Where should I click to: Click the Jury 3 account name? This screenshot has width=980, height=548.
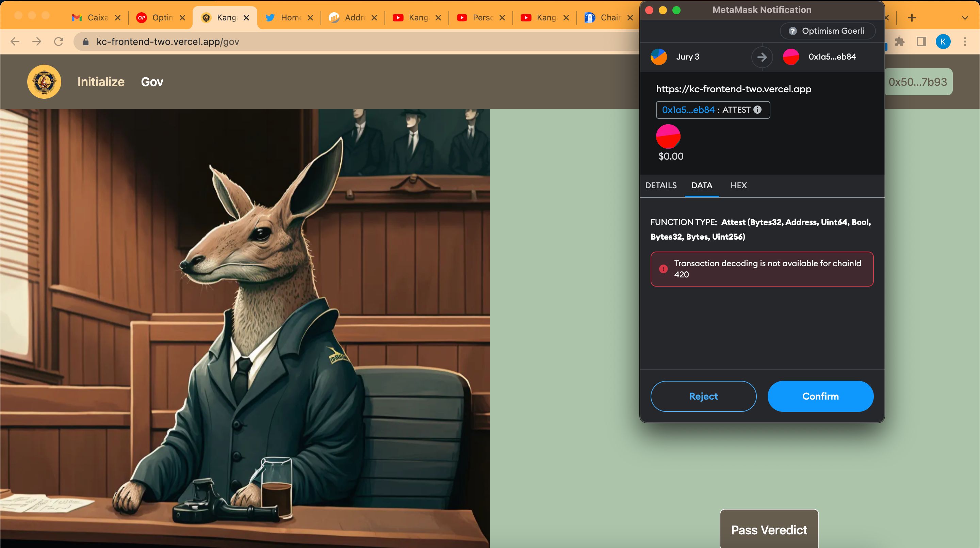coord(687,57)
